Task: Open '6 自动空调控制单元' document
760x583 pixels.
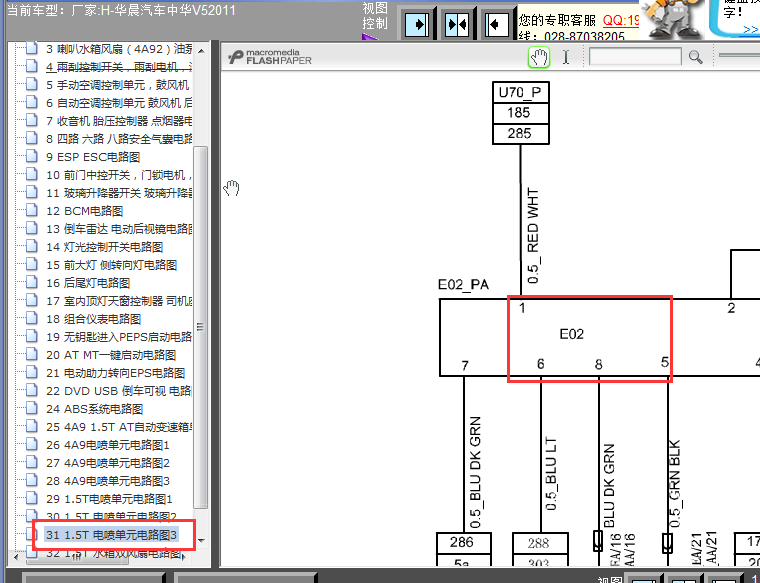Action: (119, 103)
